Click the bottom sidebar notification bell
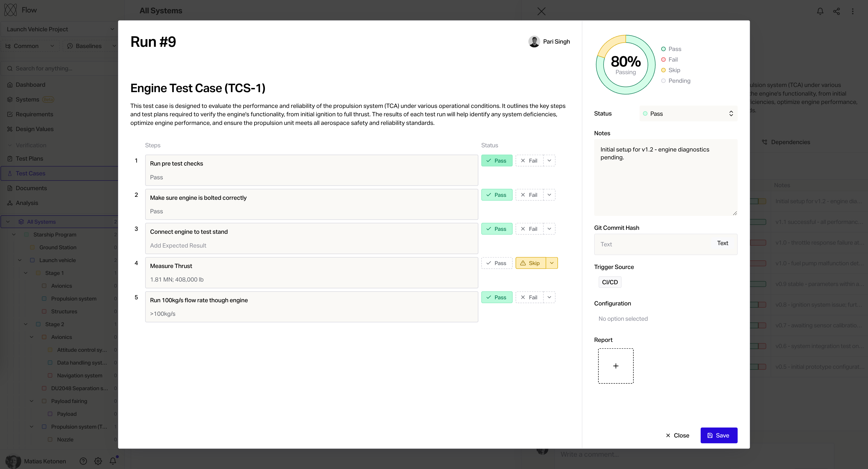Viewport: 868px width, 469px height. coord(113,461)
